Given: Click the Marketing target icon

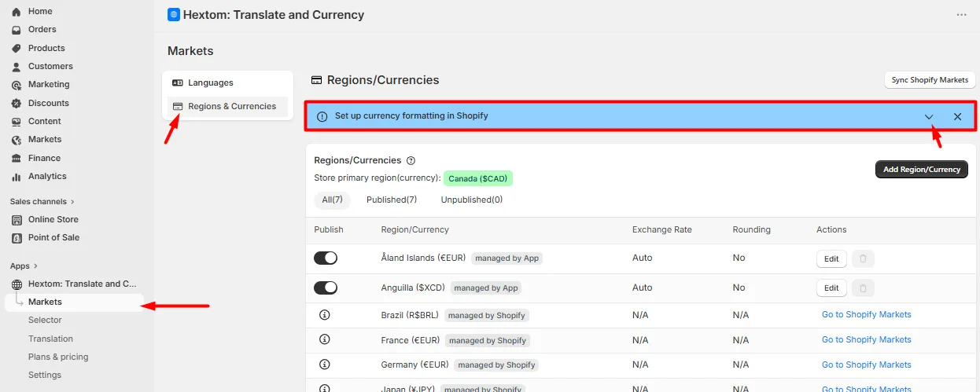Looking at the screenshot, I should (x=17, y=85).
